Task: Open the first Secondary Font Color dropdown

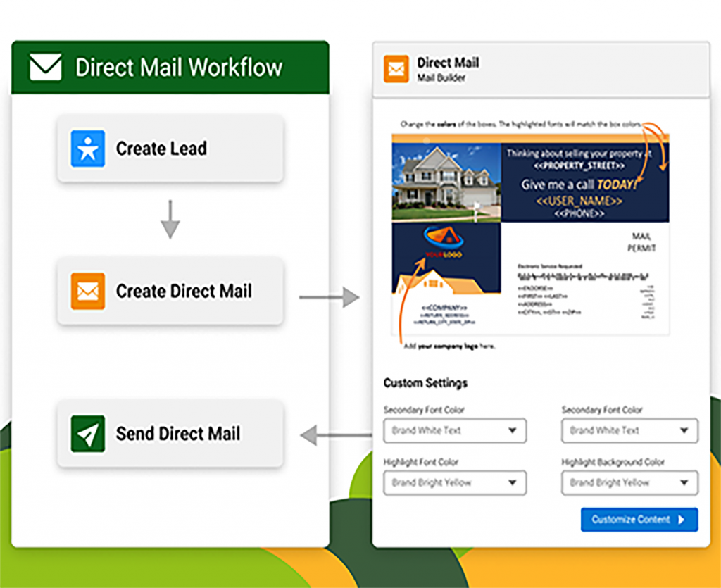Action: point(454,431)
